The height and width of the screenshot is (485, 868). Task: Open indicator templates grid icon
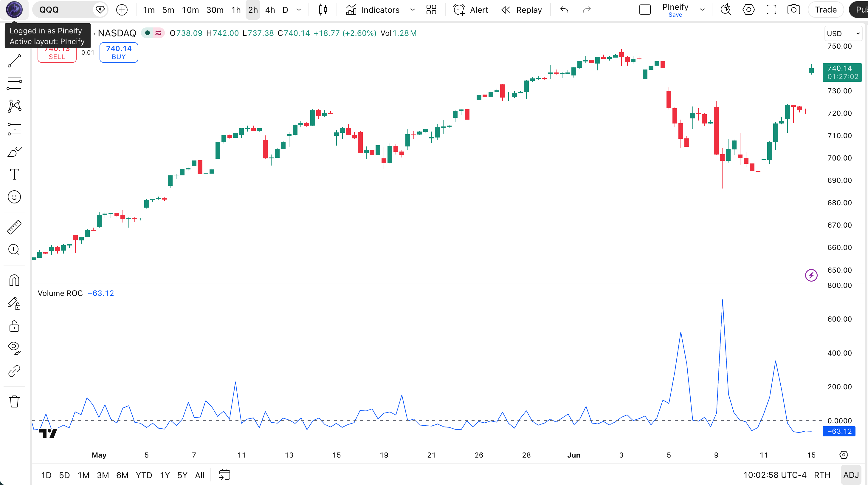pyautogui.click(x=431, y=10)
